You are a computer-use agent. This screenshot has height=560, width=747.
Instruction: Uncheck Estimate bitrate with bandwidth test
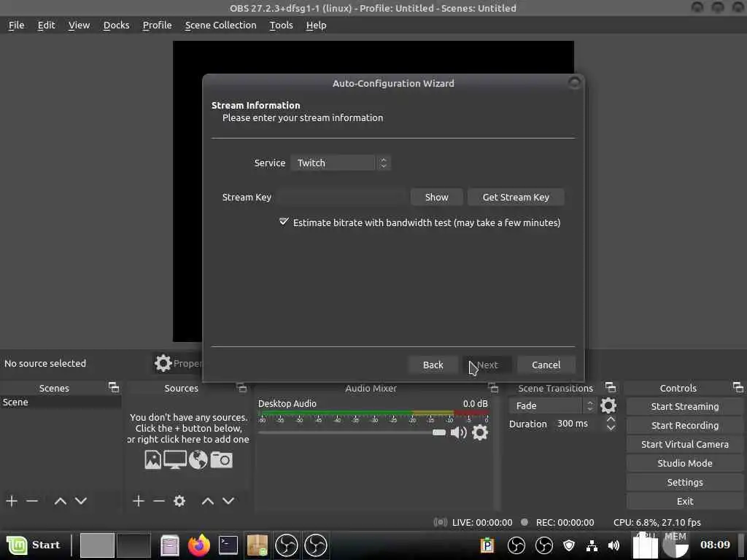point(284,222)
